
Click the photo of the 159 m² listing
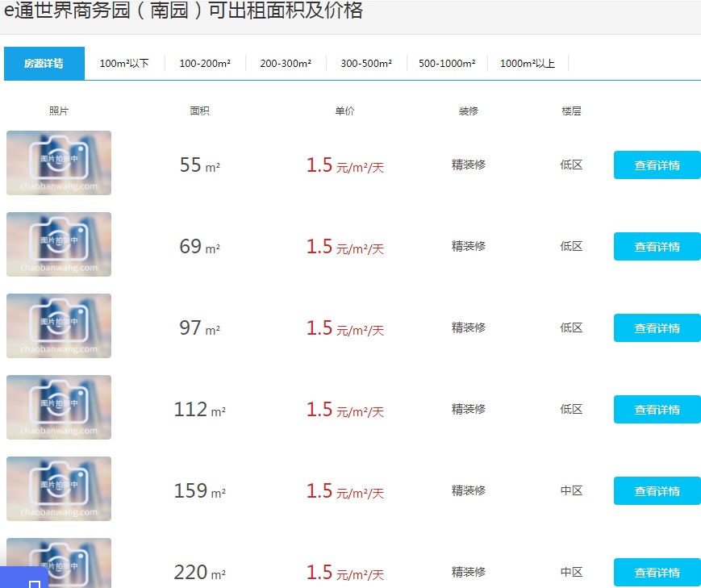pos(59,488)
